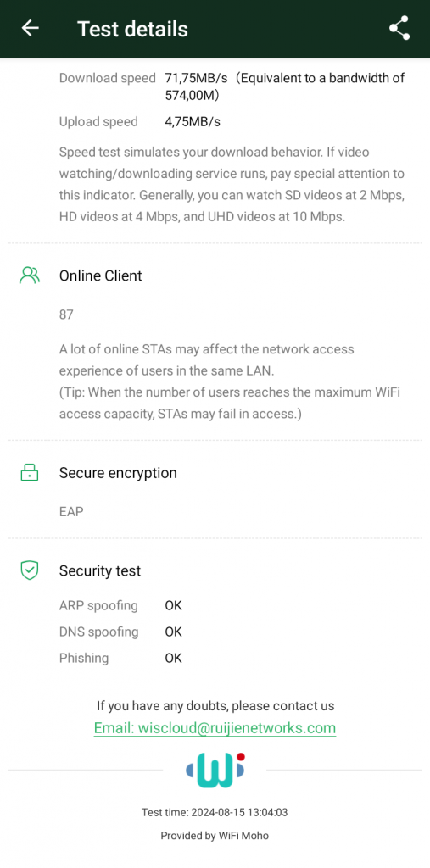Screen dimensions: 430x868
Task: Tap the Secure encryption heading
Action: (x=118, y=473)
